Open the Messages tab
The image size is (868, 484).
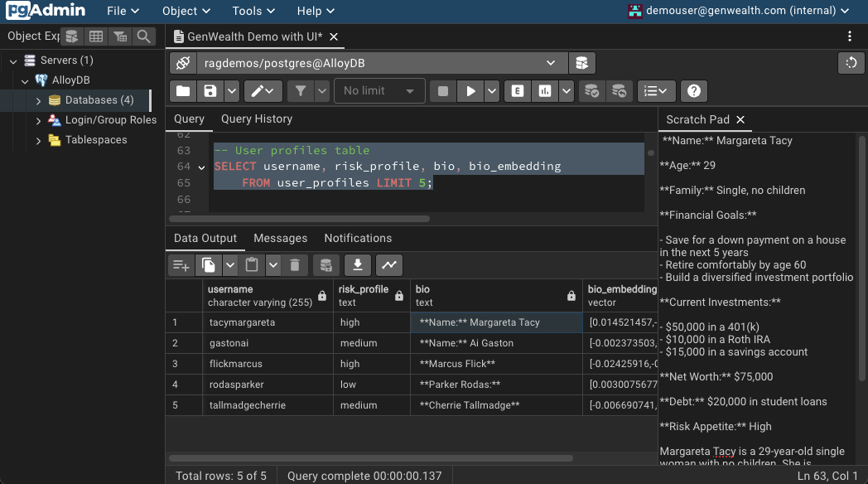tap(280, 238)
